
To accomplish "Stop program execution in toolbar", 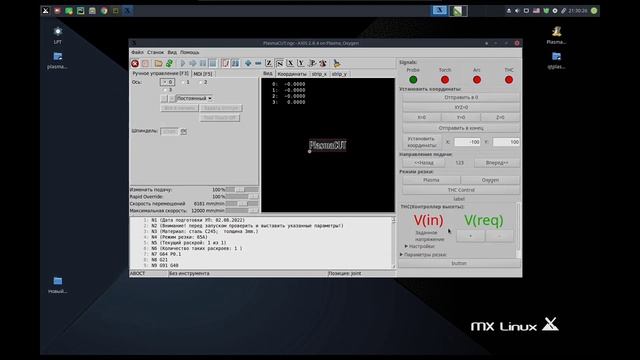I will [213, 63].
